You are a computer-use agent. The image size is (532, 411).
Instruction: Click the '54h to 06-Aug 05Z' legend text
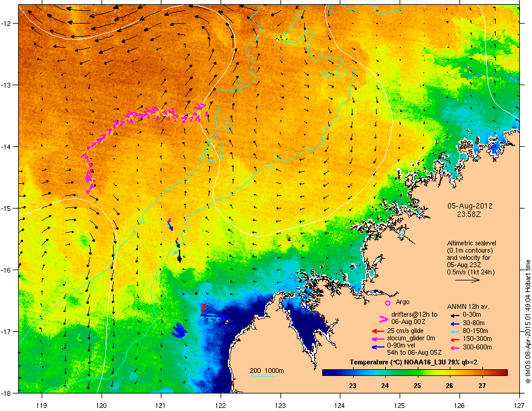click(414, 352)
